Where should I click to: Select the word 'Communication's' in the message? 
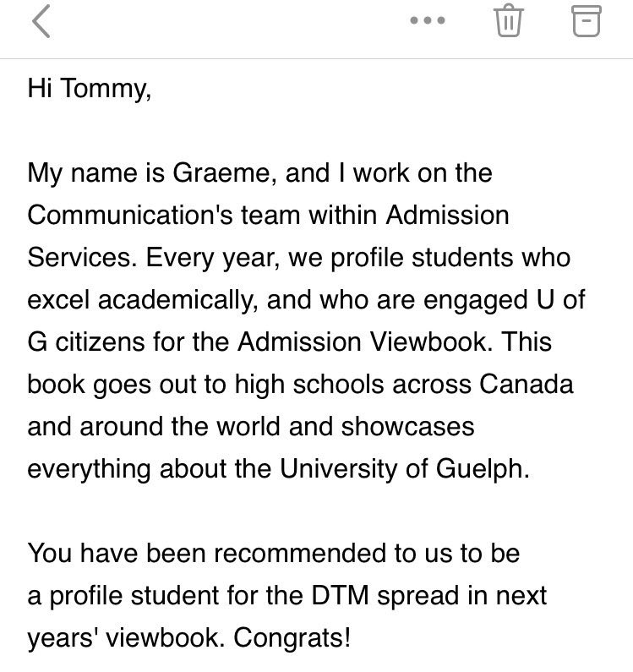coord(130,215)
